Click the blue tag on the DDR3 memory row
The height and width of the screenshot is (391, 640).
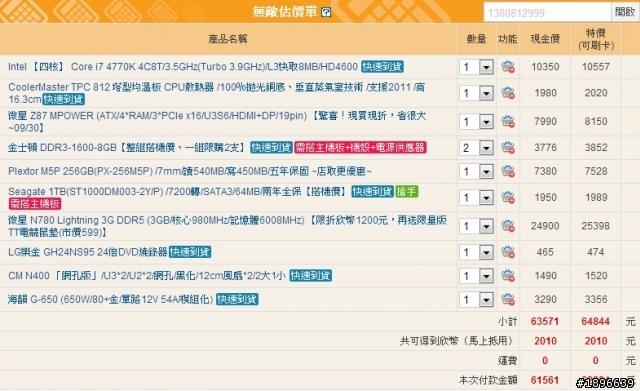point(271,147)
